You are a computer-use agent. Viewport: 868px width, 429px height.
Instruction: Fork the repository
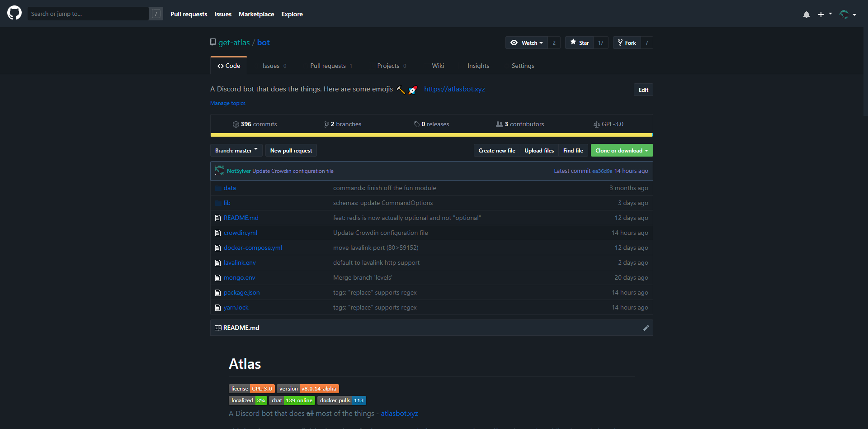(627, 43)
